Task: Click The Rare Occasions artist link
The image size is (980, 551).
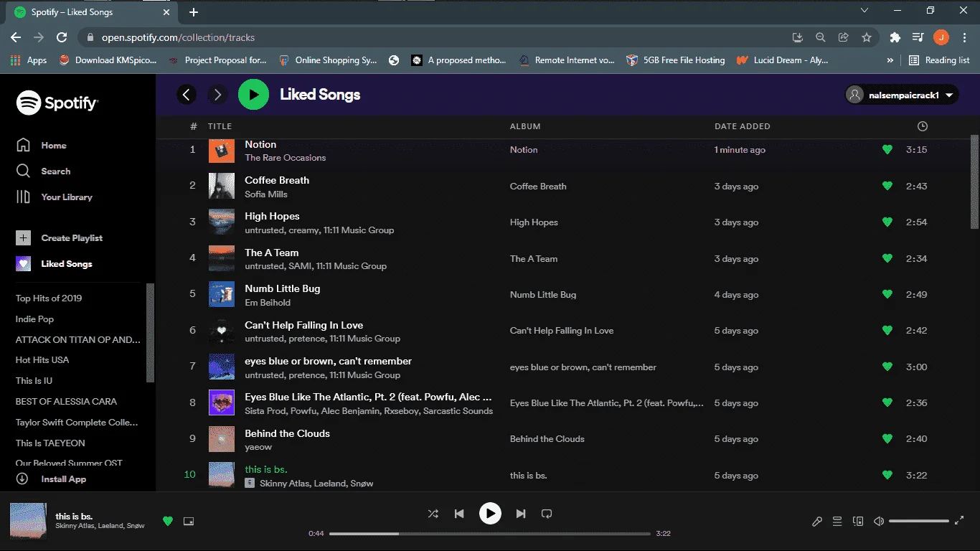Action: [x=286, y=158]
